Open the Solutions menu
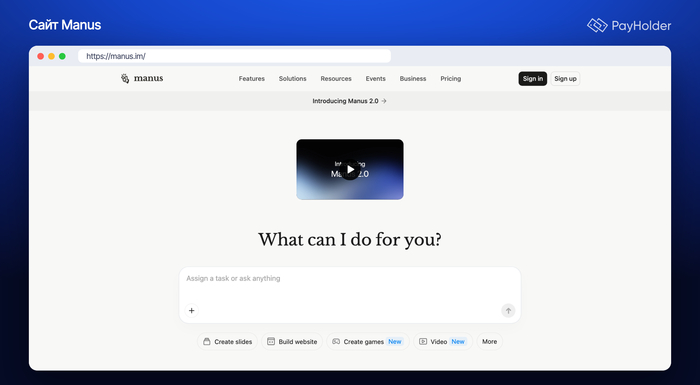 tap(292, 79)
